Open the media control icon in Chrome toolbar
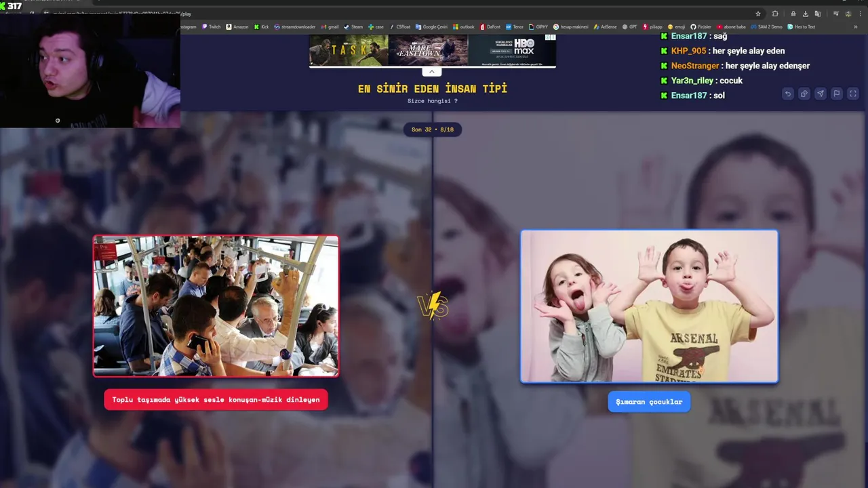 tap(836, 14)
